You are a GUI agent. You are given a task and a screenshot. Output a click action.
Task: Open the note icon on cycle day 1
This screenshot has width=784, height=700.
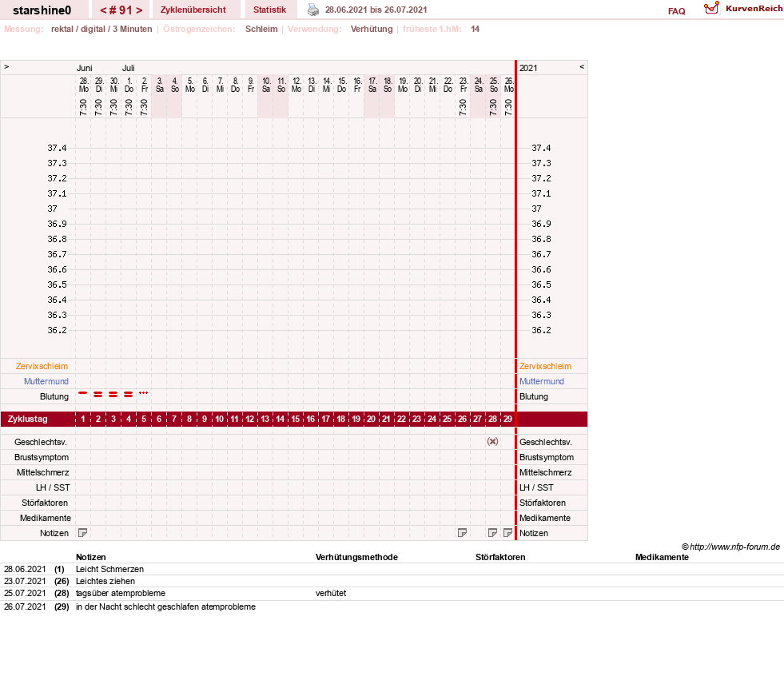[x=83, y=533]
